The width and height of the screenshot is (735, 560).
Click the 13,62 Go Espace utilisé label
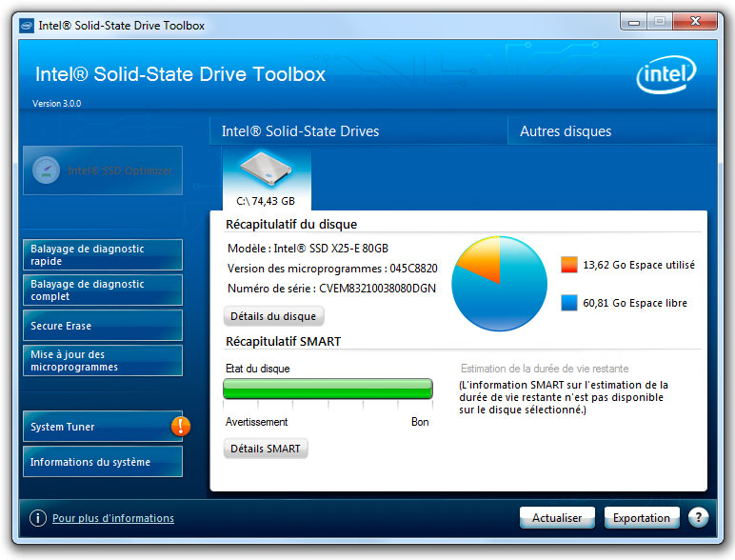[x=639, y=265]
